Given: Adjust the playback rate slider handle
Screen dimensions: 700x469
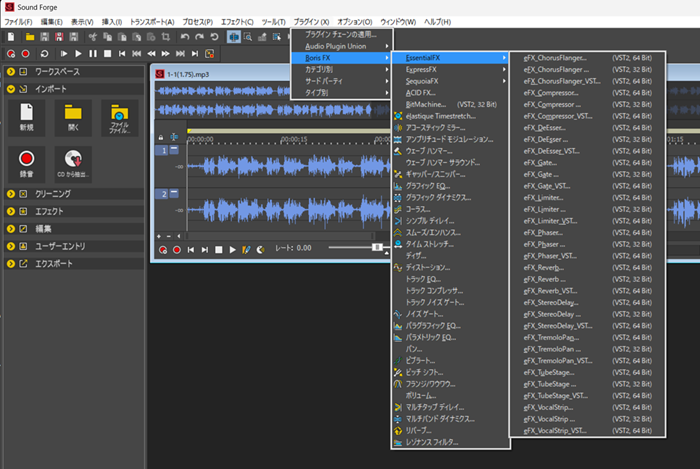Looking at the screenshot, I should coord(377,247).
